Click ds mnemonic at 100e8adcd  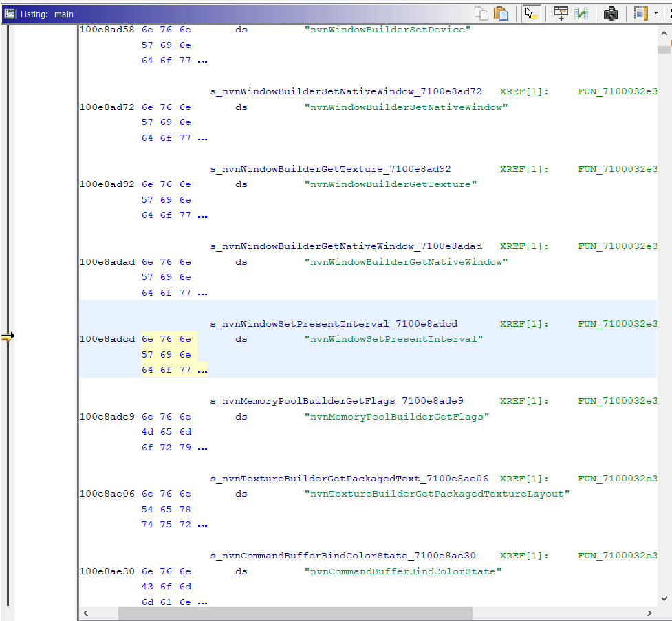click(241, 339)
